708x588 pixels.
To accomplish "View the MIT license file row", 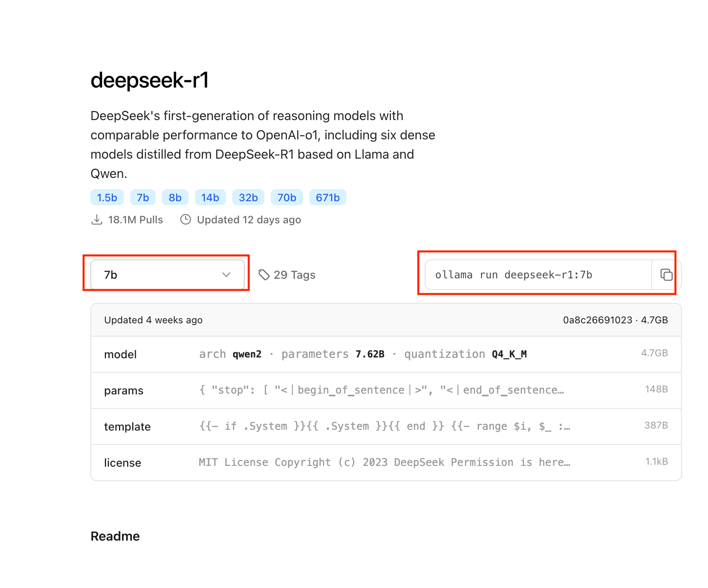I will click(386, 463).
